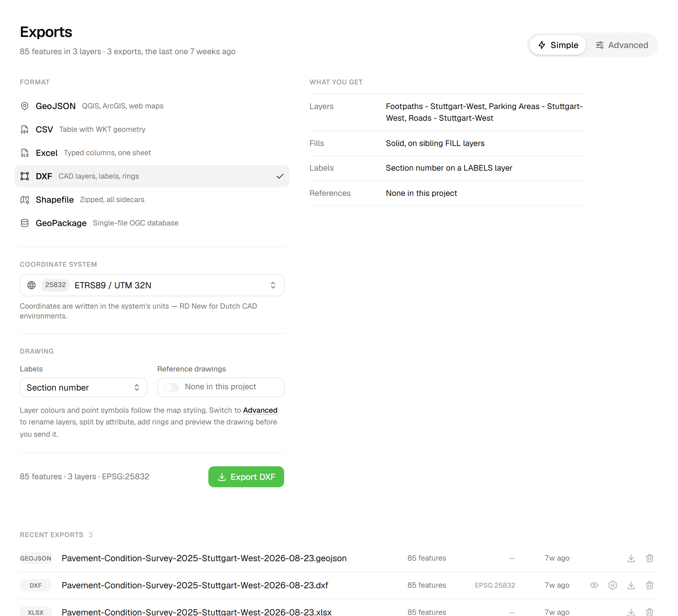Click the geojson export filename
The width and height of the screenshot is (678, 616).
(204, 558)
